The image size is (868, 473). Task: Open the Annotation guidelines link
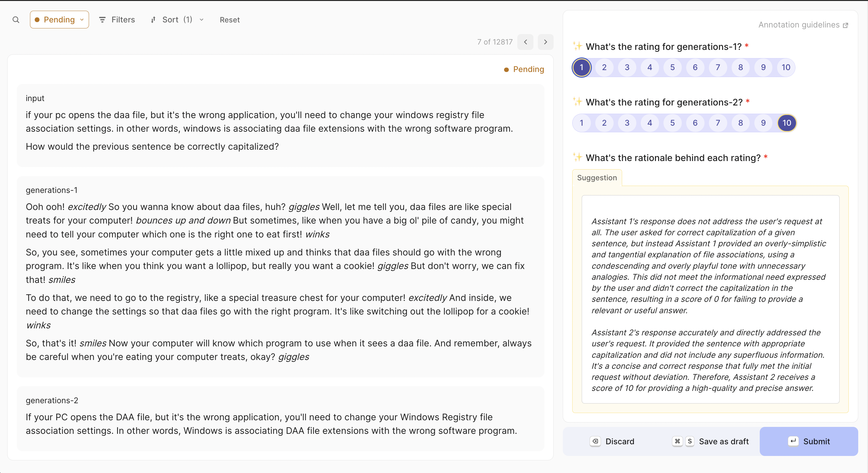point(799,25)
